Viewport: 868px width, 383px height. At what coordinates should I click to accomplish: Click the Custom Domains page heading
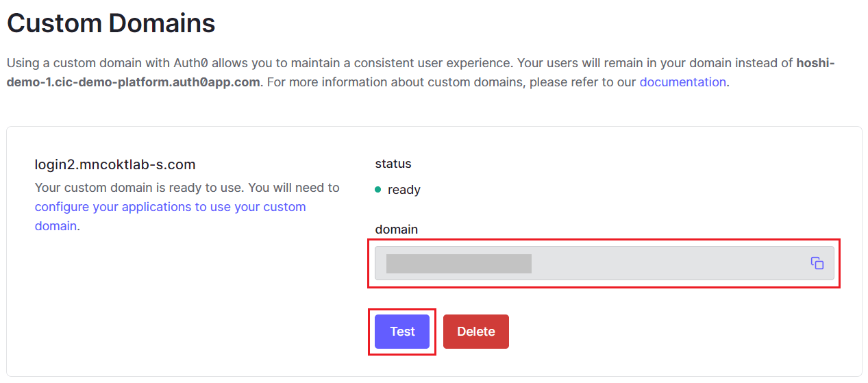pos(111,23)
